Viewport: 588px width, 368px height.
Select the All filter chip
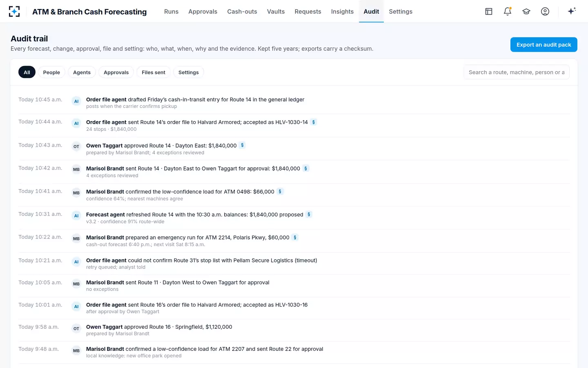tap(27, 72)
